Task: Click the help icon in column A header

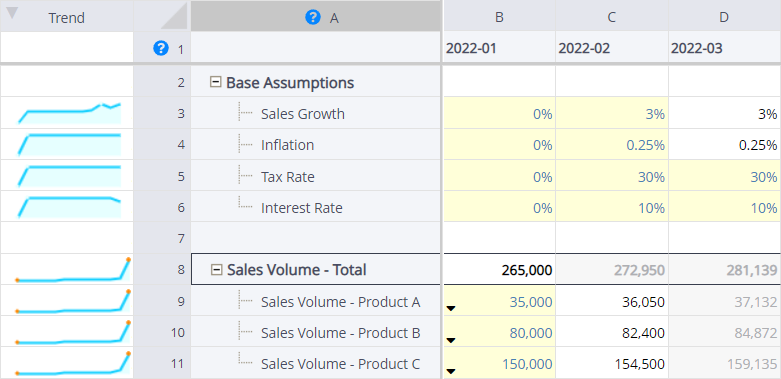Action: tap(312, 17)
